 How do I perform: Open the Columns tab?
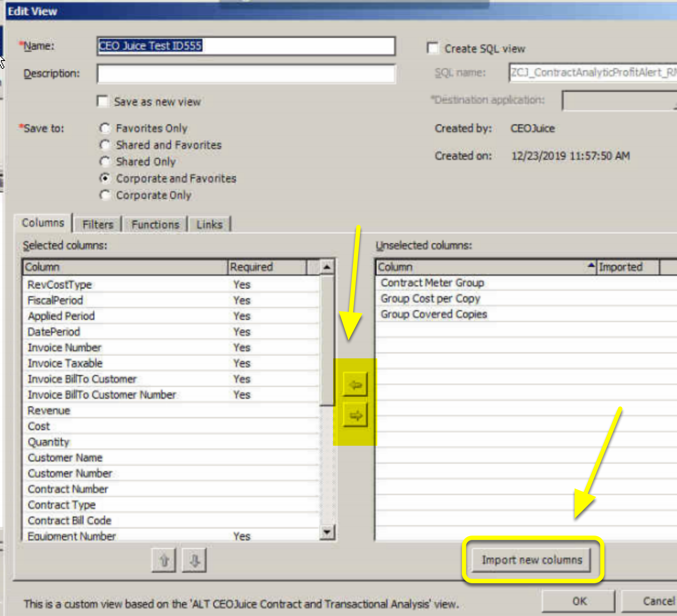[43, 223]
